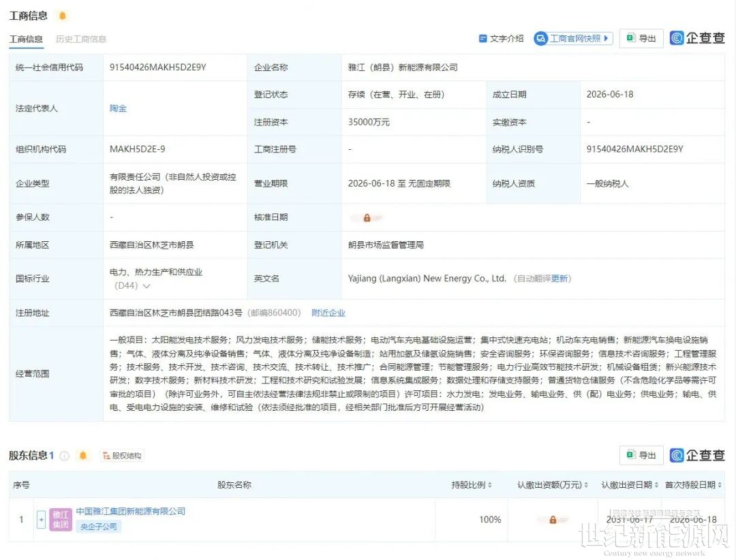Click the 企查查 logo in 股东信息 section
The height and width of the screenshot is (560, 736).
(697, 455)
